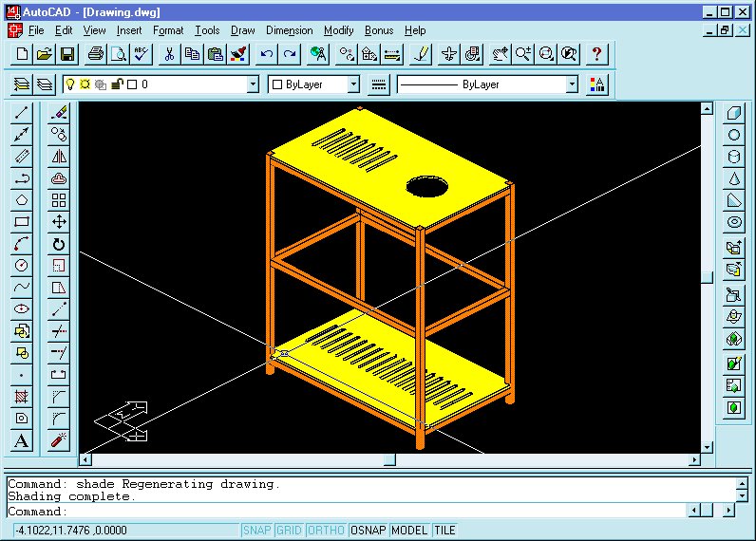Click the Make Object's Layer Current button

point(22,84)
